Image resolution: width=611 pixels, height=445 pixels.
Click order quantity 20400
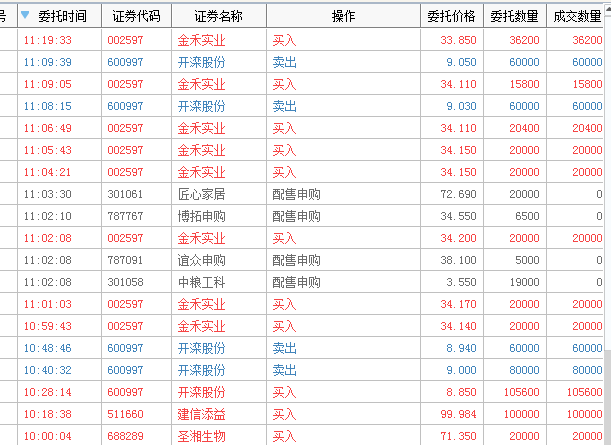pos(524,128)
